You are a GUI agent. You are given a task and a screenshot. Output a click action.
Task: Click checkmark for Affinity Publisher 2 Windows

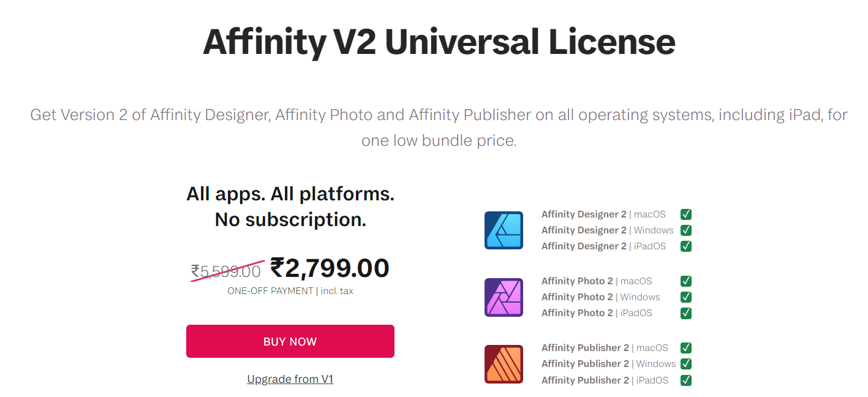click(686, 364)
